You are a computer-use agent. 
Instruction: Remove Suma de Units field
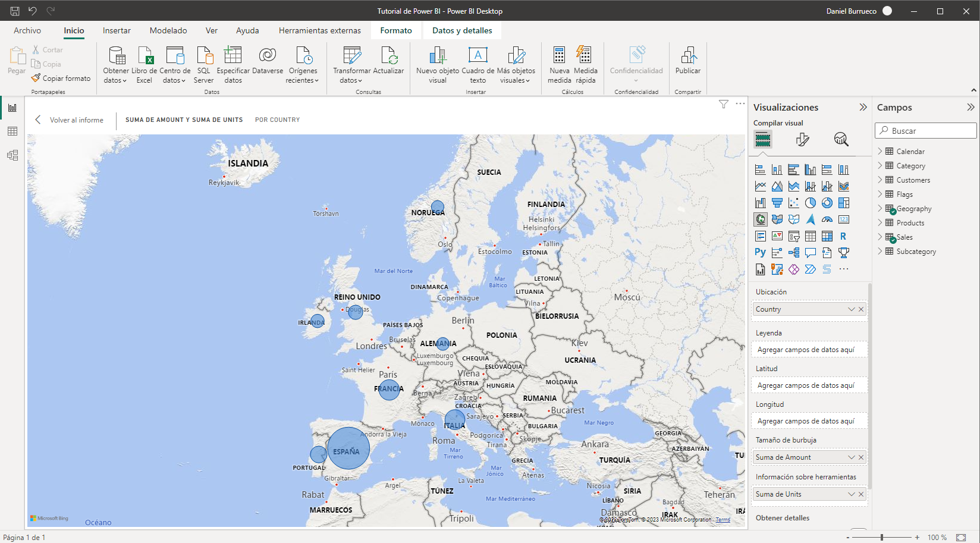tap(861, 494)
